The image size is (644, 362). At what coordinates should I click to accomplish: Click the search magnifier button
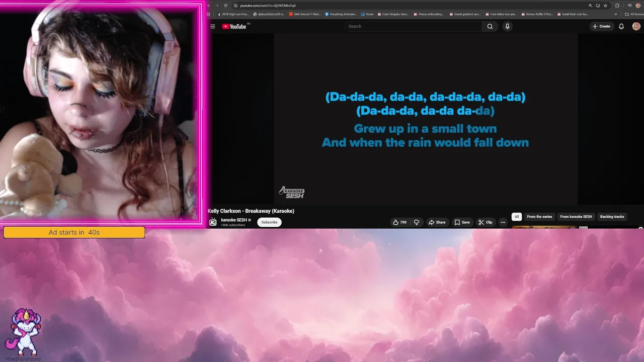coord(490,26)
